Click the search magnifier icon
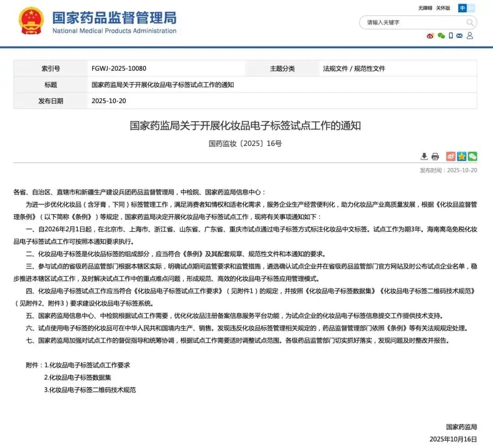Image resolution: width=493 pixels, height=448 pixels. click(470, 22)
